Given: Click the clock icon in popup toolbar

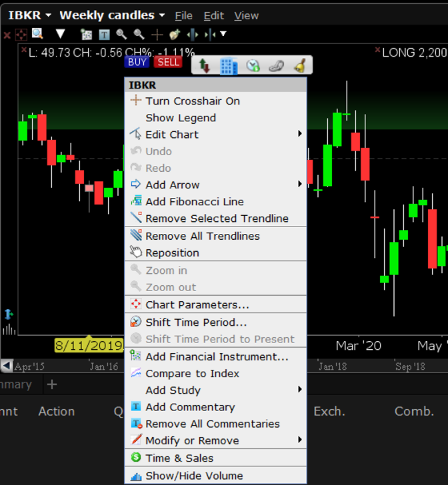Looking at the screenshot, I should tap(253, 65).
